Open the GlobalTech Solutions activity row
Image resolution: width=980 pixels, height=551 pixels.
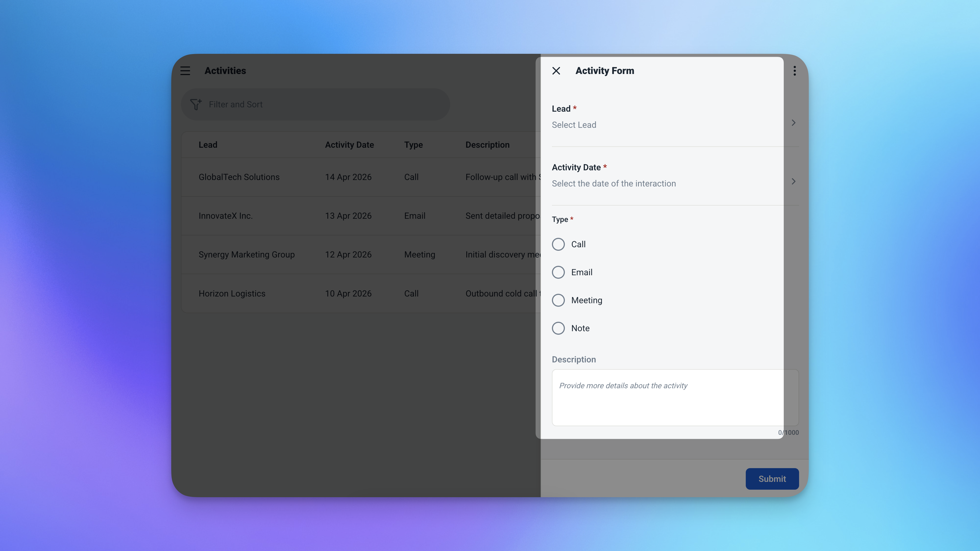click(x=239, y=177)
